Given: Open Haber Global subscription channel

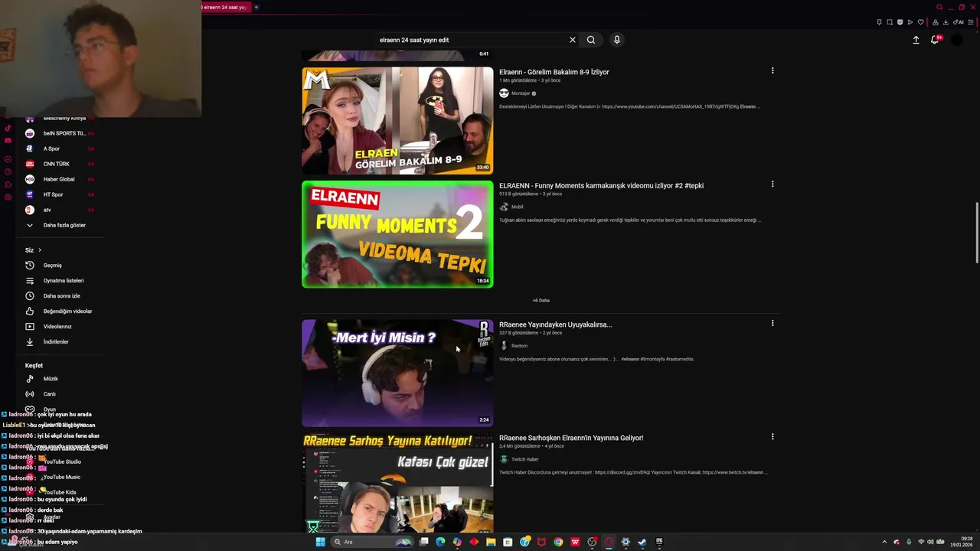Looking at the screenshot, I should [59, 179].
